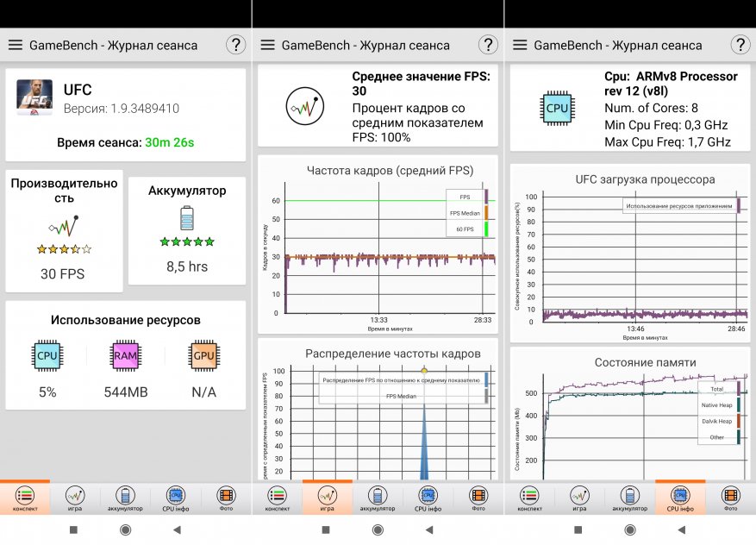Viewport: 756px width, 545px height.
Task: Tap battery icon in Аккумулятор card
Action: [x=186, y=217]
